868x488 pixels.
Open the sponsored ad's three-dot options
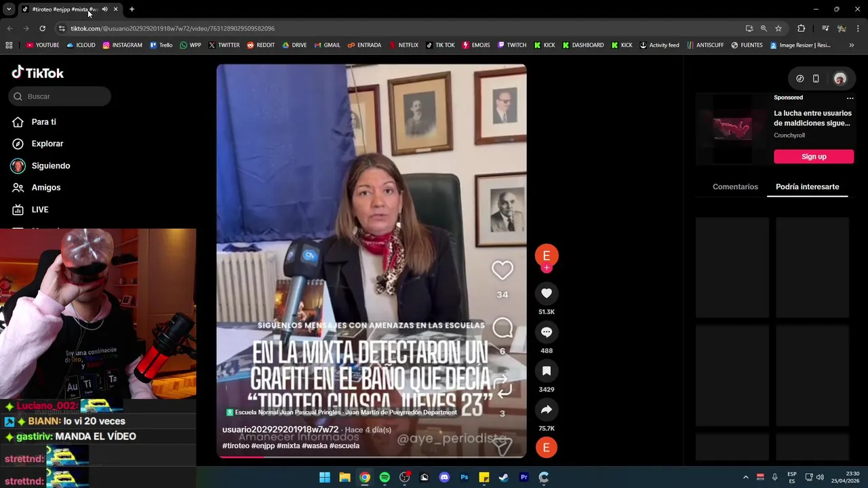[x=850, y=98]
